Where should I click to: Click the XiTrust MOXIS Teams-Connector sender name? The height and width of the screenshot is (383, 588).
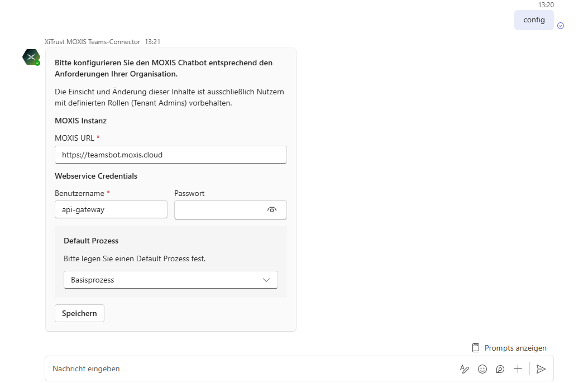[x=92, y=42]
